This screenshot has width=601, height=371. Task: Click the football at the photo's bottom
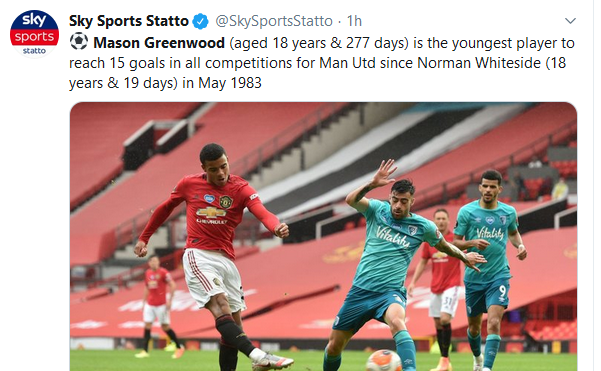point(384,361)
